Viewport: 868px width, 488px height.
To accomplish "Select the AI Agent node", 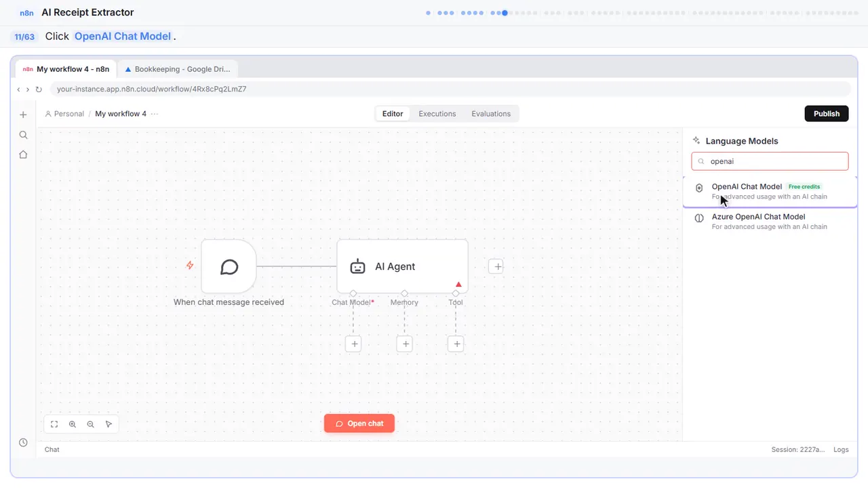I will tap(402, 266).
